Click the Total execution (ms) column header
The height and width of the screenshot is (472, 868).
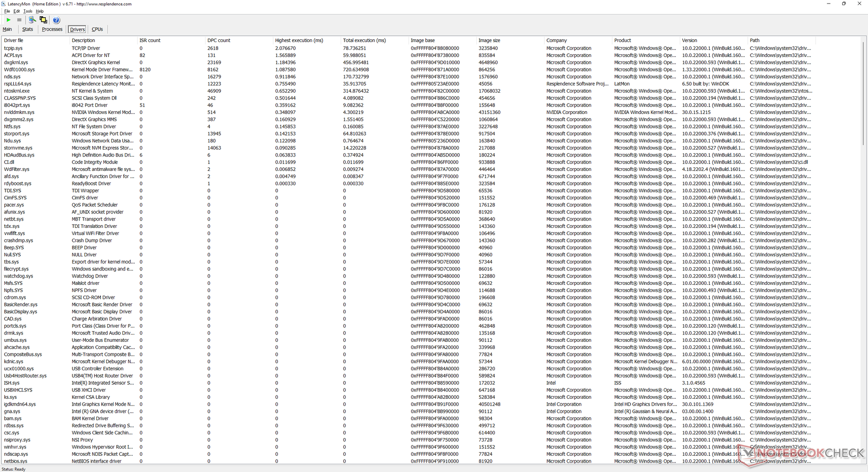click(364, 40)
